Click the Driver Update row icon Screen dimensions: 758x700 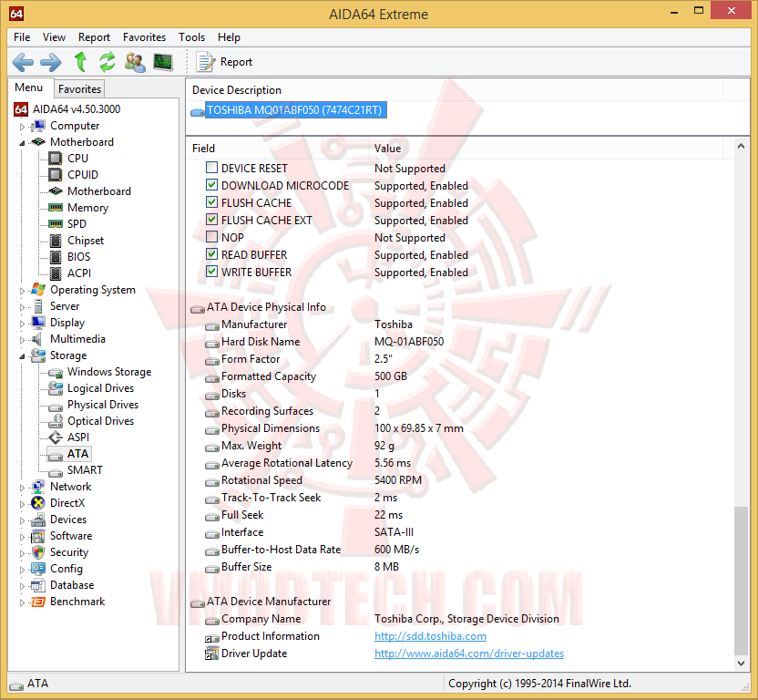click(x=211, y=654)
